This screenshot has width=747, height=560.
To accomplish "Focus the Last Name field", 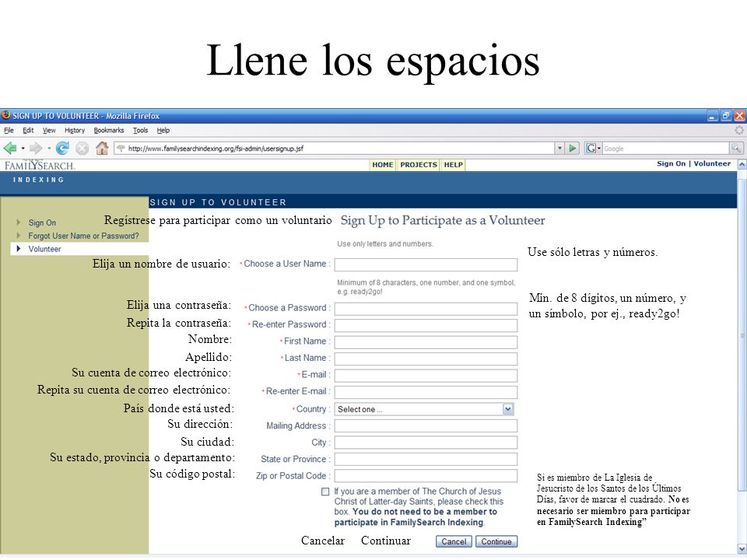I will 426,359.
